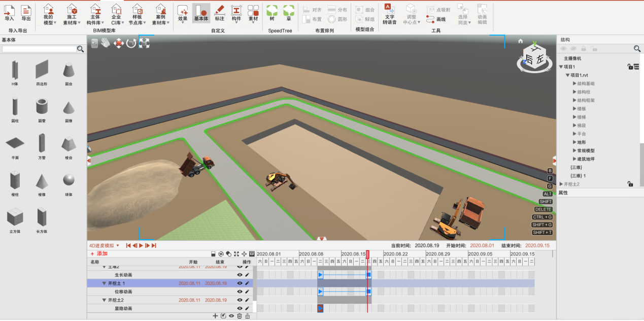Image resolution: width=644 pixels, height=321 pixels.
Task: Edit the 位移动画 with its pencil button
Action: [x=247, y=291]
